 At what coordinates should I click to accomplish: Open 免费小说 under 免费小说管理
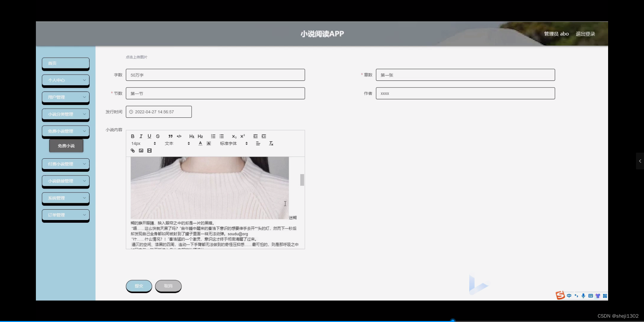[66, 146]
